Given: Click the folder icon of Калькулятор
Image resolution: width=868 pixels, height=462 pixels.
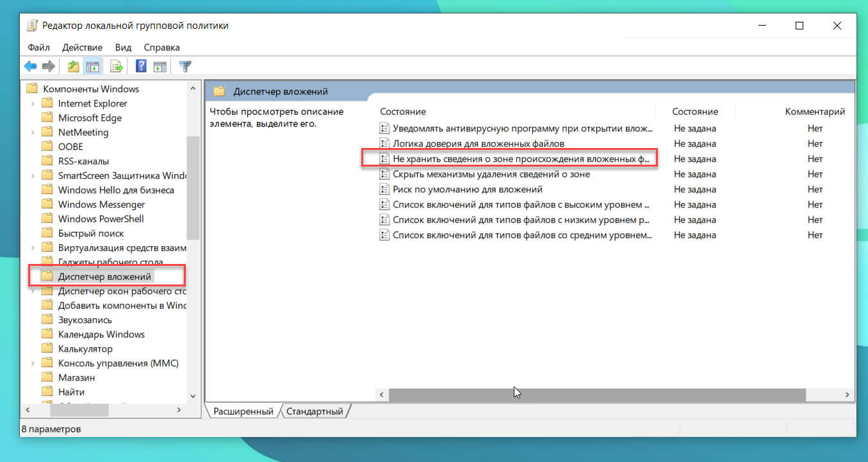Looking at the screenshot, I should pos(47,349).
